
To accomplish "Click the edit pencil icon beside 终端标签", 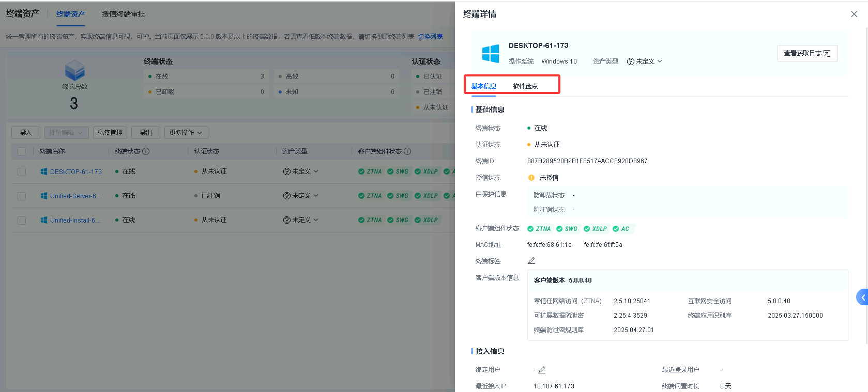I will coord(531,261).
